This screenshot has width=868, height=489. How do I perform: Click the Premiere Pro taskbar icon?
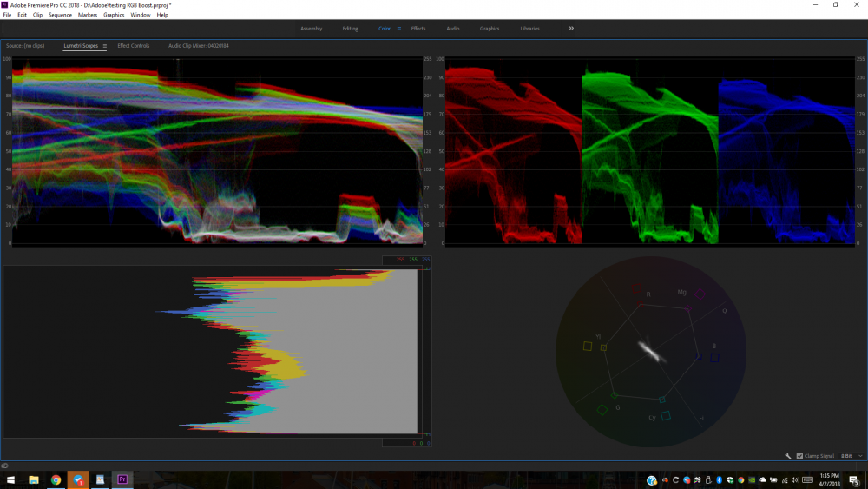(x=122, y=479)
